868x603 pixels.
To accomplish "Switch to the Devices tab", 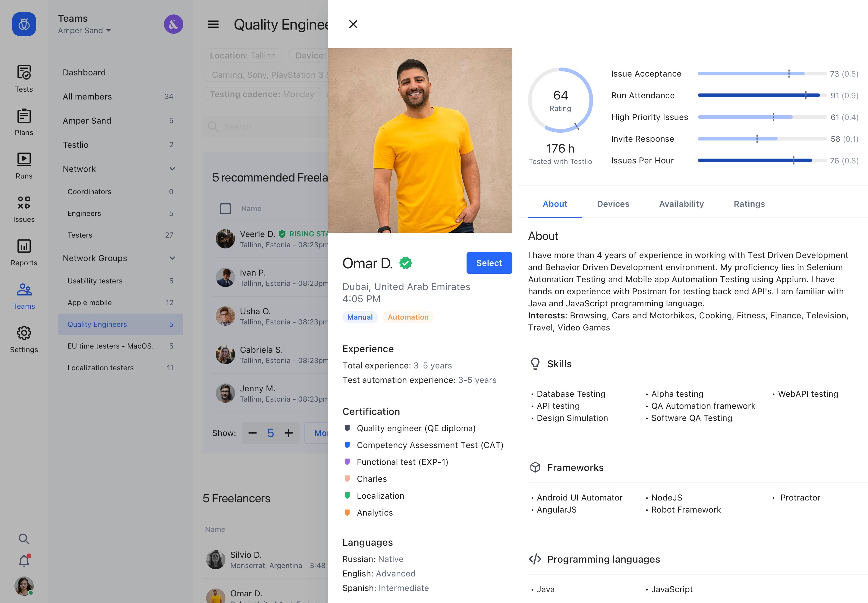I will pos(613,204).
